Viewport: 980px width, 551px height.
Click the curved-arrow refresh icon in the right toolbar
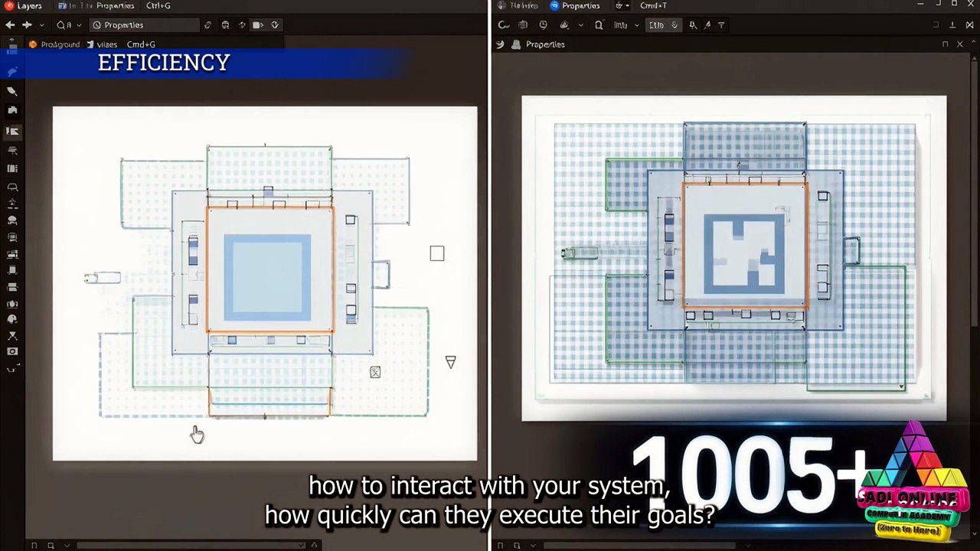click(x=504, y=25)
